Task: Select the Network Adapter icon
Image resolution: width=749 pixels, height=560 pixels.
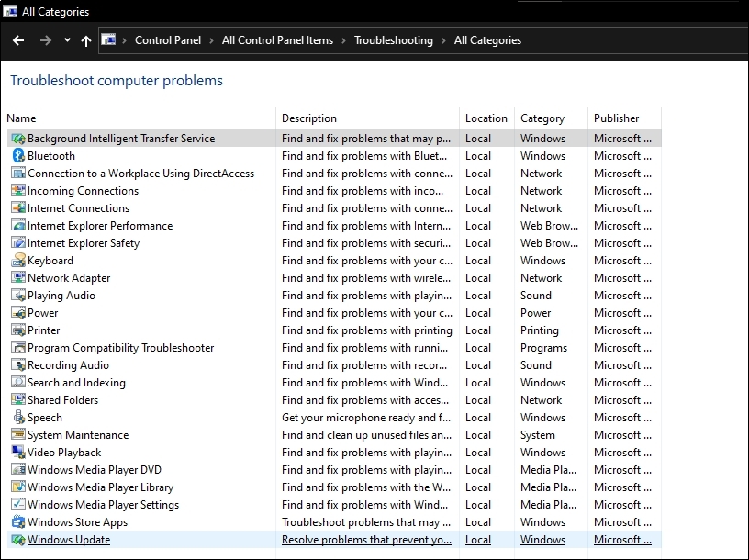Action: click(17, 278)
